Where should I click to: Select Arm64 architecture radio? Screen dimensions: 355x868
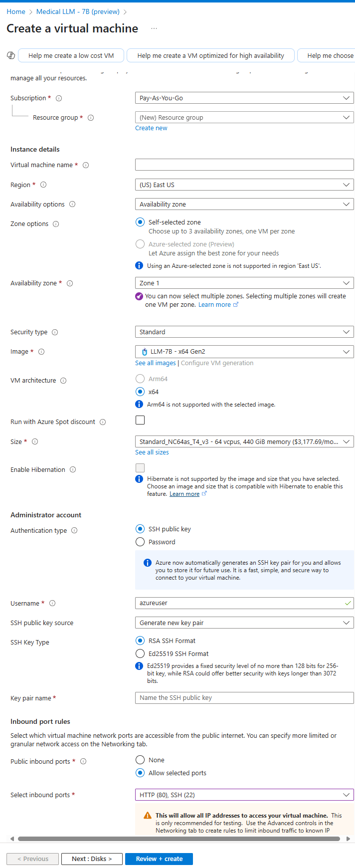pos(140,379)
